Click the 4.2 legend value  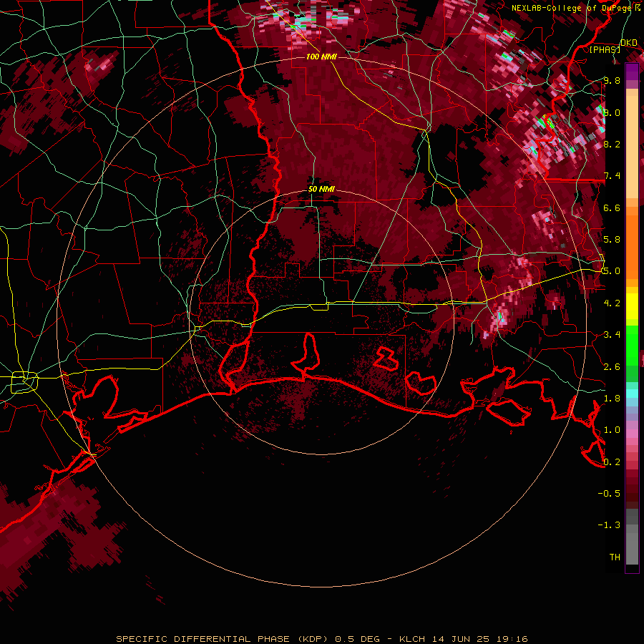(612, 303)
